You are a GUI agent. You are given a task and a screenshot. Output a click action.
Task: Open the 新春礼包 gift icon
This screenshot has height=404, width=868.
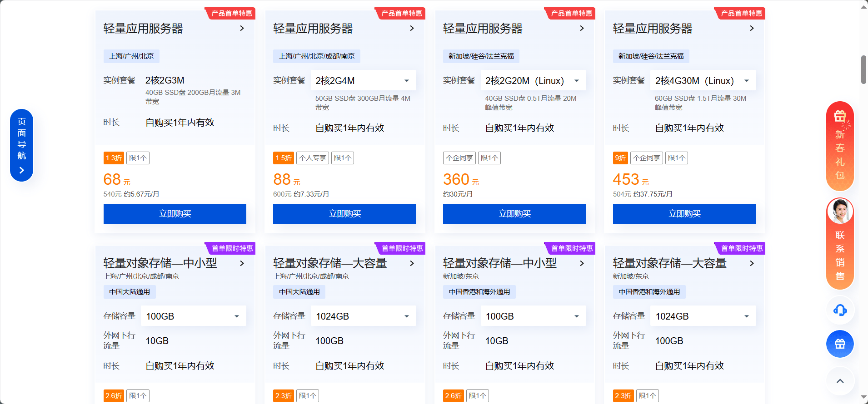coord(839,116)
